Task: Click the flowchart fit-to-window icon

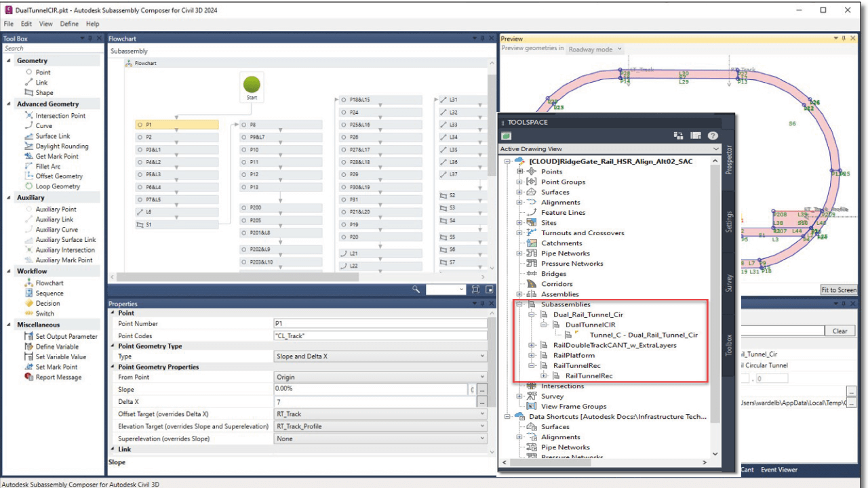Action: point(475,289)
